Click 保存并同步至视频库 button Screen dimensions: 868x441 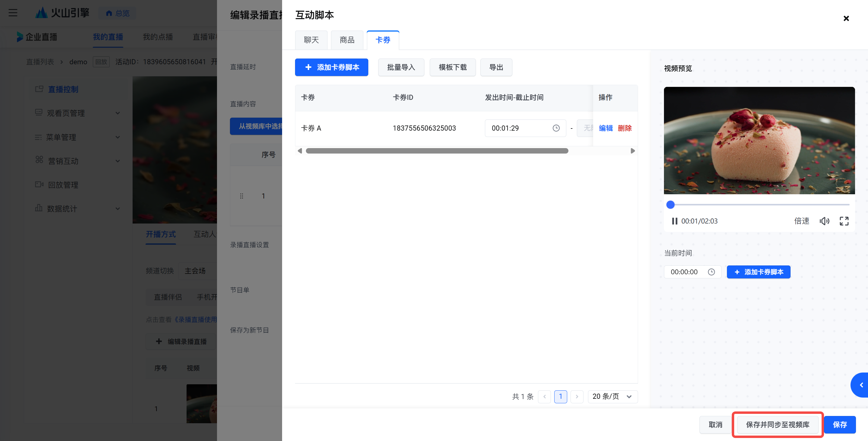tap(777, 424)
